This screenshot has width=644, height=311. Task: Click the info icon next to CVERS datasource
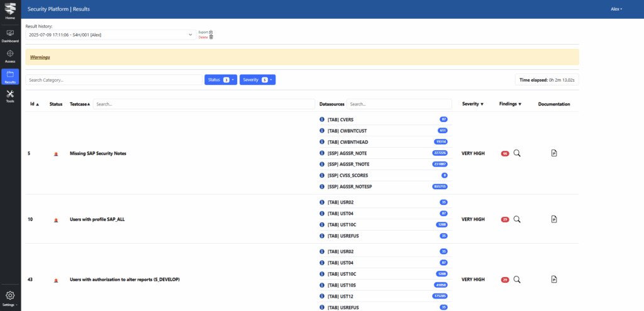click(x=322, y=119)
